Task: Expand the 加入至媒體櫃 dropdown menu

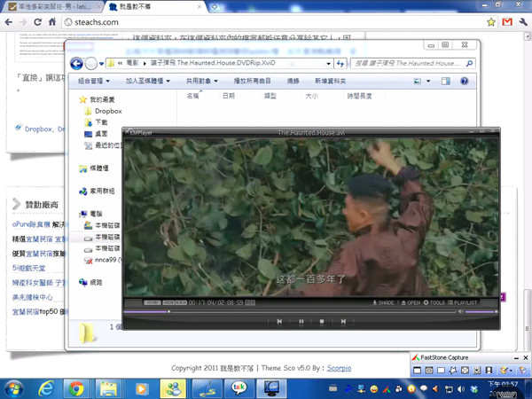Action: click(151, 81)
